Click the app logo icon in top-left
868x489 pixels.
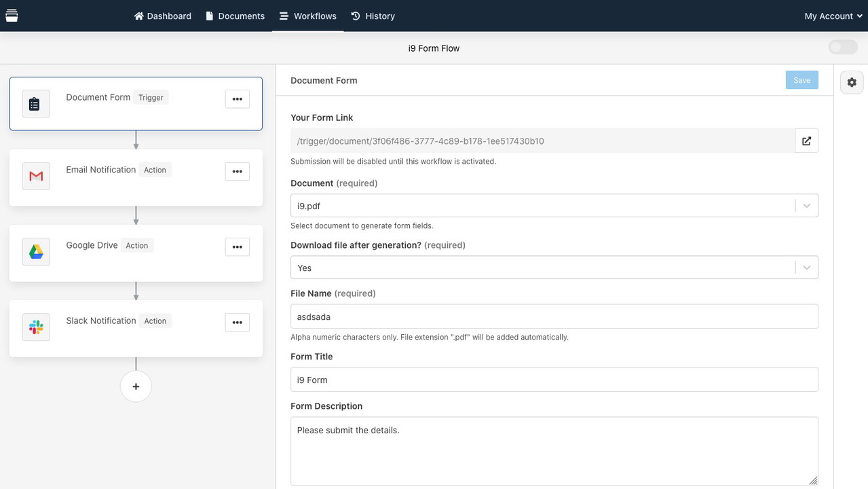coord(12,16)
